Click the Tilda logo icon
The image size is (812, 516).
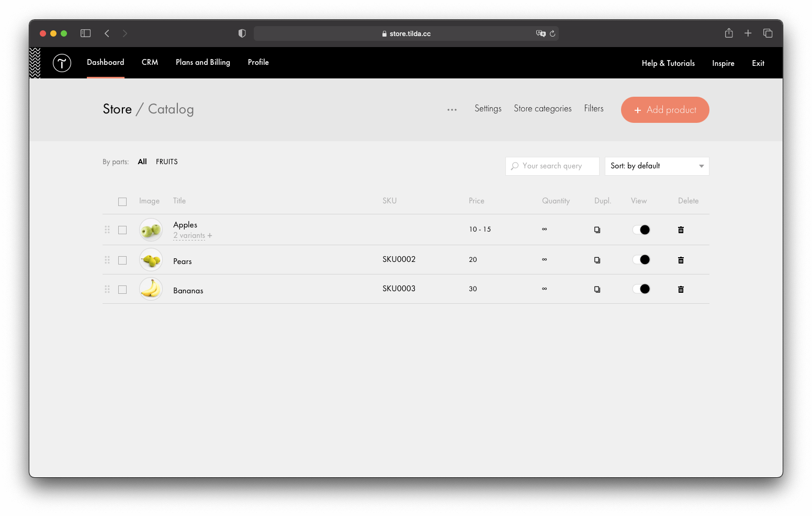pos(62,63)
